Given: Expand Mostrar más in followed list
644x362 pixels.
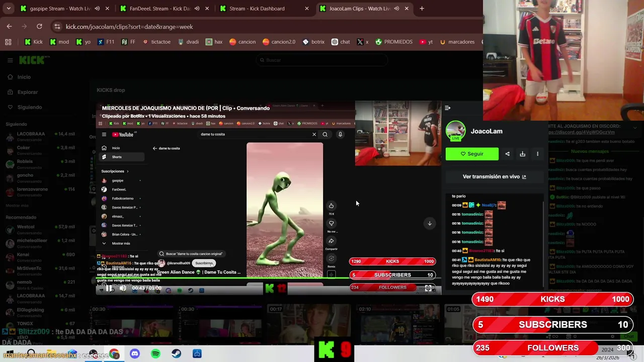Looking at the screenshot, I should (x=17, y=206).
